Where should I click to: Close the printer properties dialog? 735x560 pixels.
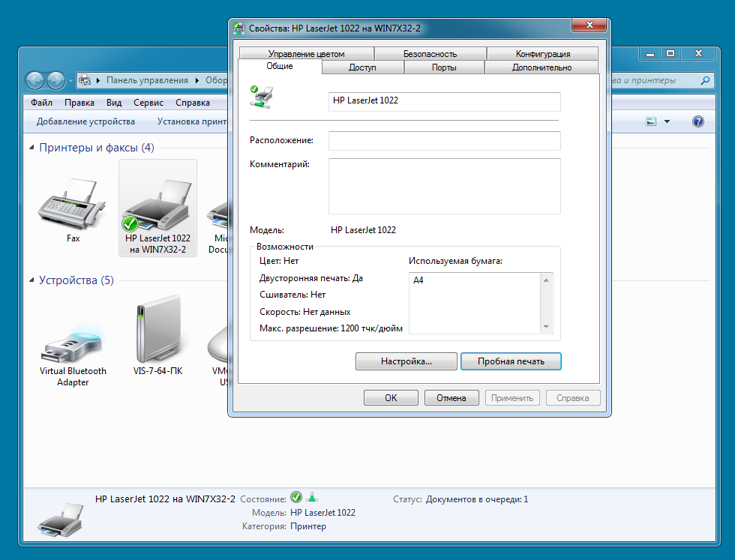589,25
